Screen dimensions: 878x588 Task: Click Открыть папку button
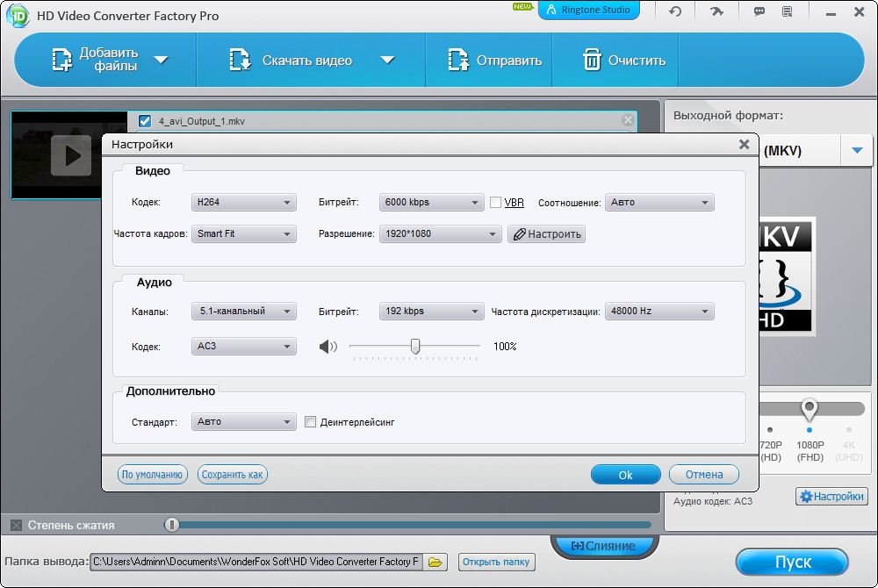496,562
